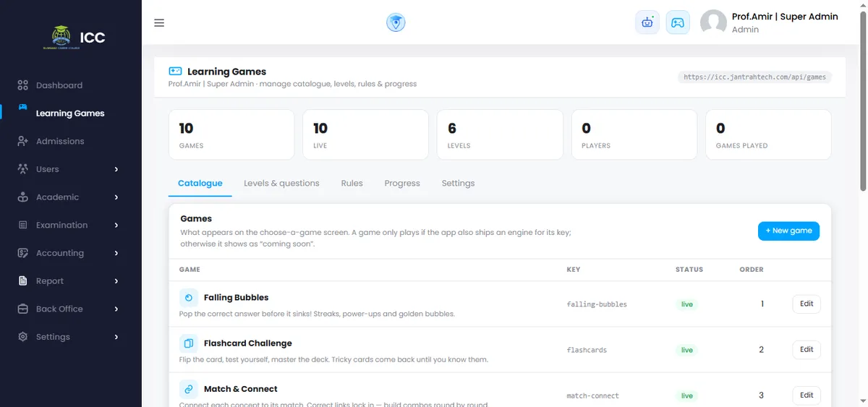The width and height of the screenshot is (868, 407).
Task: Click the Falling Bubbles game title
Action: [236, 297]
